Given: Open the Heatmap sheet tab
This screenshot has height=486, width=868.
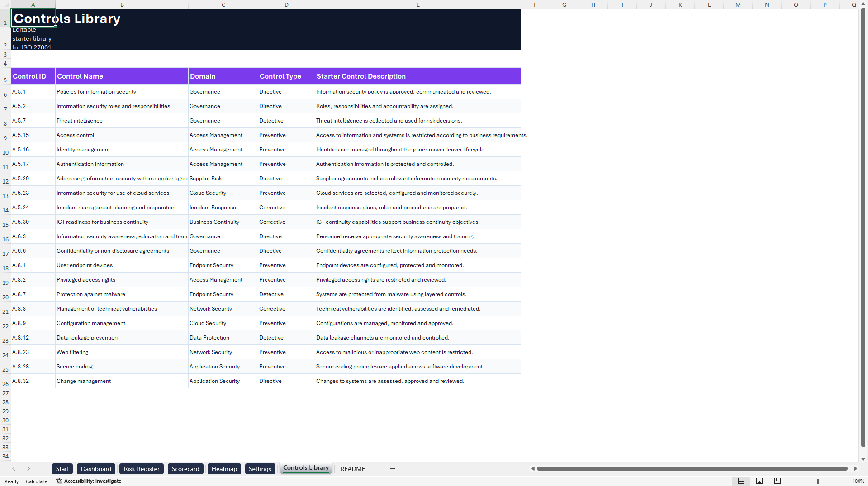Looking at the screenshot, I should point(224,469).
